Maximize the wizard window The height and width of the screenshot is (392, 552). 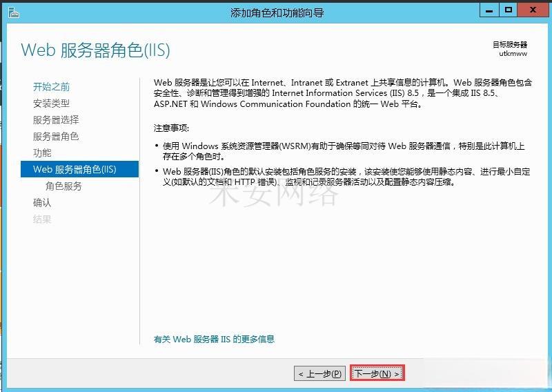point(509,10)
